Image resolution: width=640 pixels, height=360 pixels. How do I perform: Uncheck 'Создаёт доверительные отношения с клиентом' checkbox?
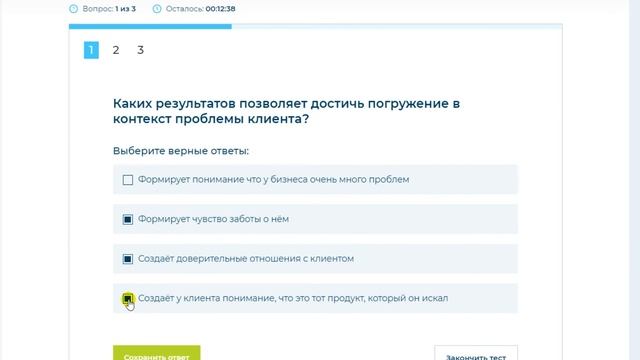(128, 259)
